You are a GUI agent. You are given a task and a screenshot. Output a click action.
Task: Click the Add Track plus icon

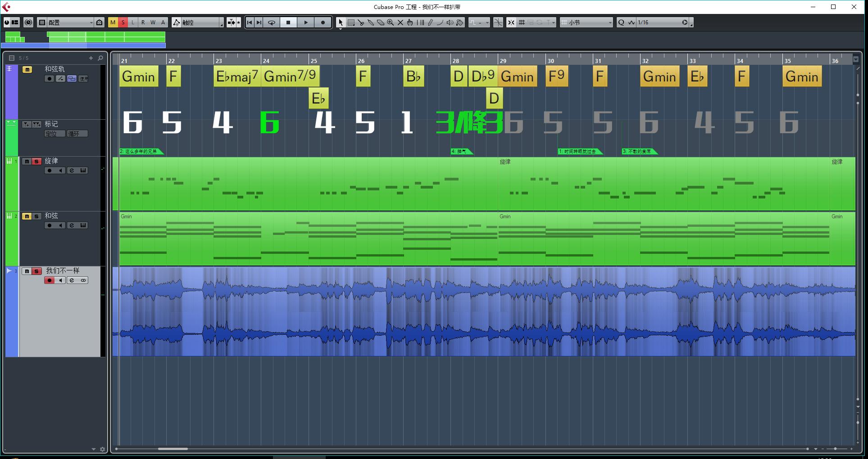[91, 58]
